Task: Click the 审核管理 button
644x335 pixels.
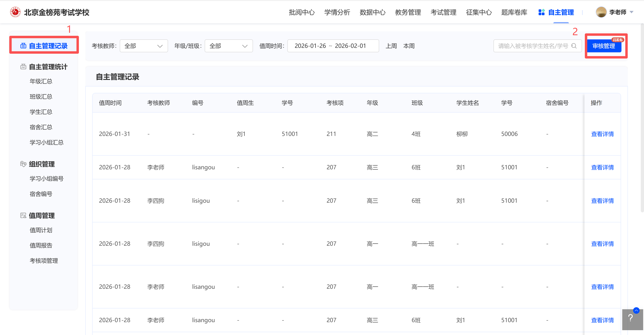Action: (604, 46)
